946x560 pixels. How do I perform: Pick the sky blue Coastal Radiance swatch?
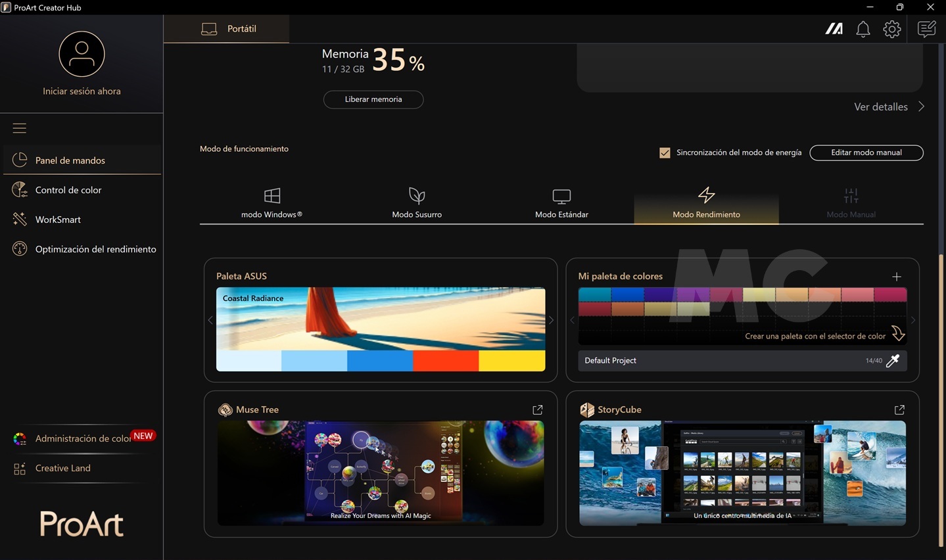click(314, 361)
